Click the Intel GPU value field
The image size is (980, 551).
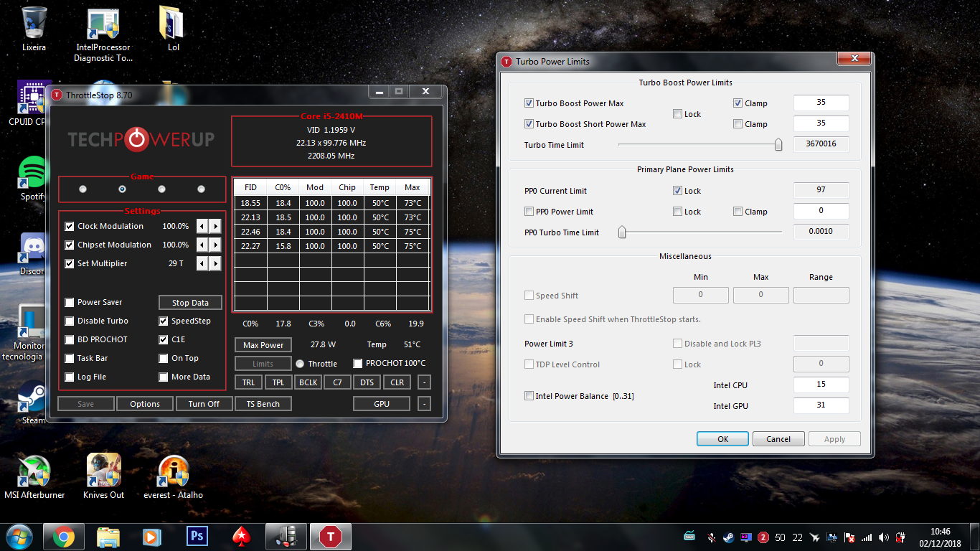pos(821,405)
